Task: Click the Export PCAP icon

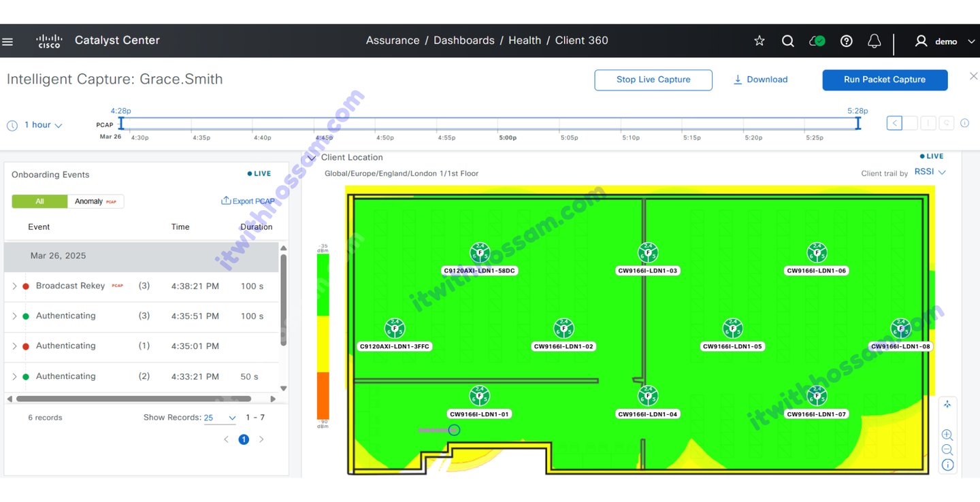Action: [x=226, y=201]
